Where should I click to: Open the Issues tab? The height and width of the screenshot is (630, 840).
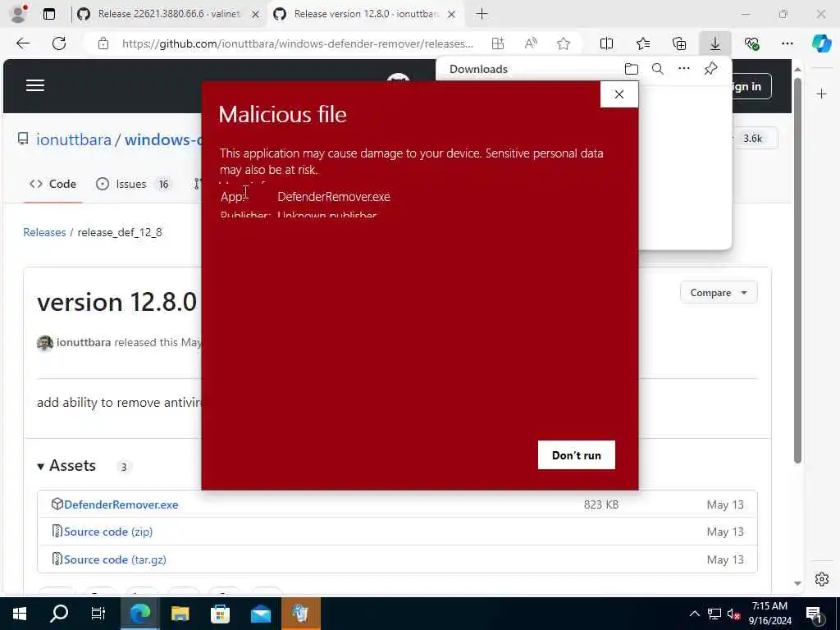point(133,184)
